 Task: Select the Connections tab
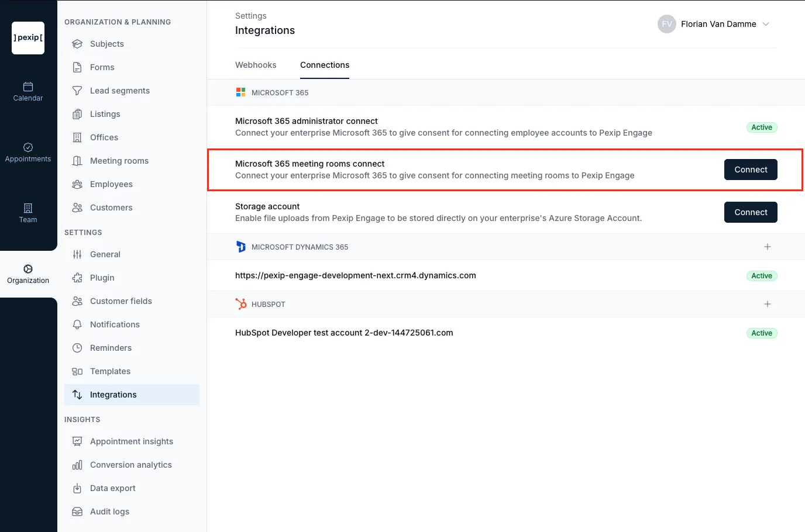[x=325, y=65]
